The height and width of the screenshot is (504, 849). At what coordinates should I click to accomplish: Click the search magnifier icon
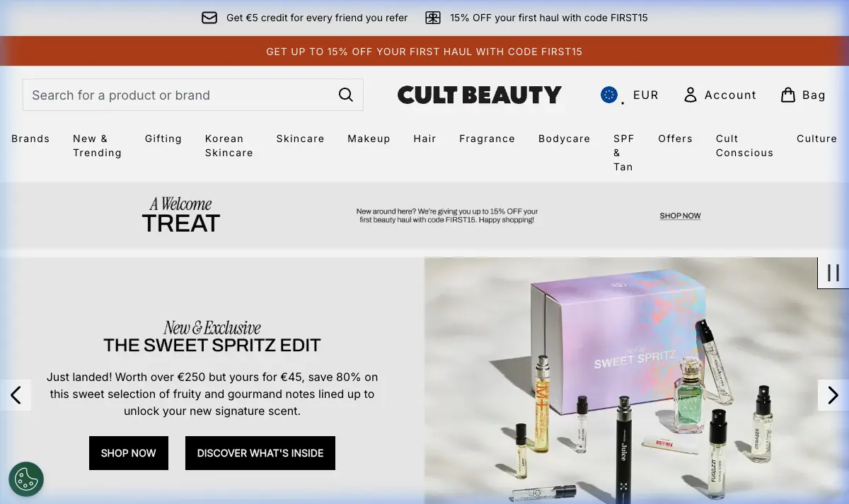pos(345,95)
